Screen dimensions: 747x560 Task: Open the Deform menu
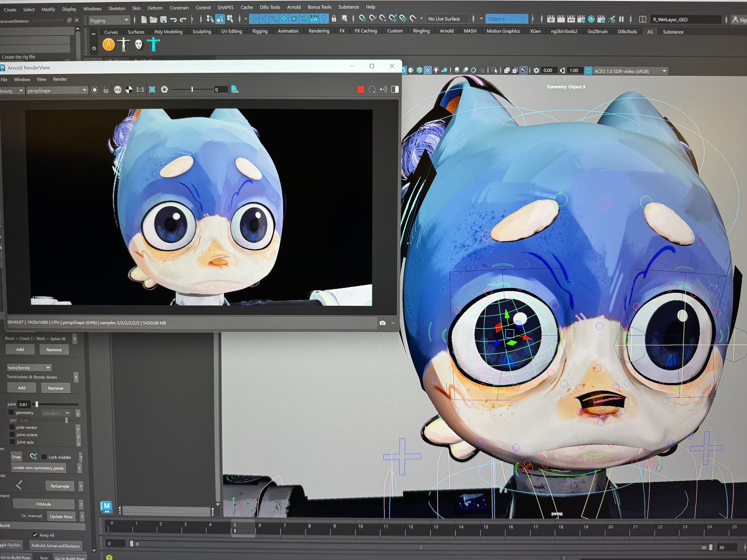pos(155,8)
